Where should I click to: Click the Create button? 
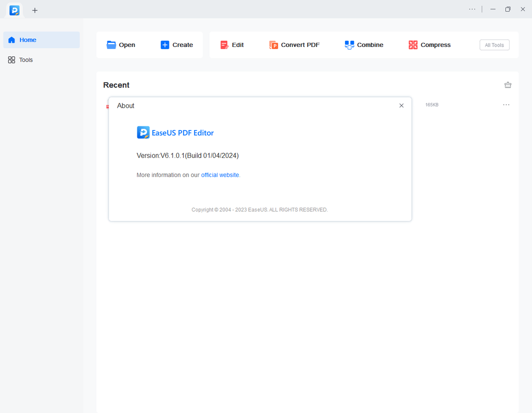(x=177, y=45)
